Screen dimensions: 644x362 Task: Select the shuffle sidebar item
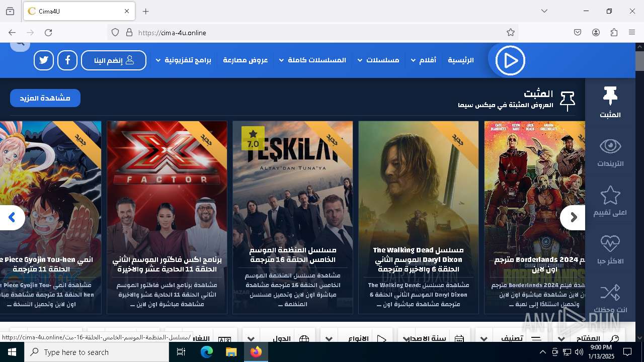(x=610, y=298)
